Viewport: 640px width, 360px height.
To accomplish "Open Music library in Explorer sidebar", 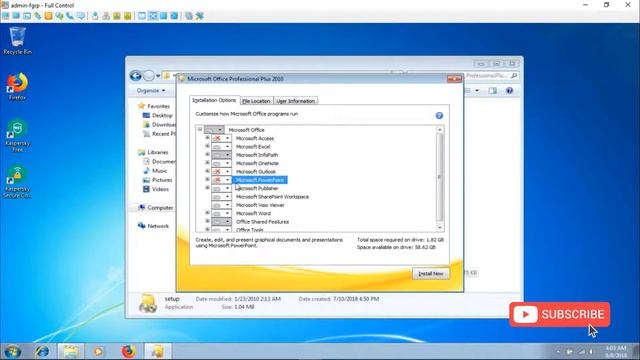I will [155, 171].
